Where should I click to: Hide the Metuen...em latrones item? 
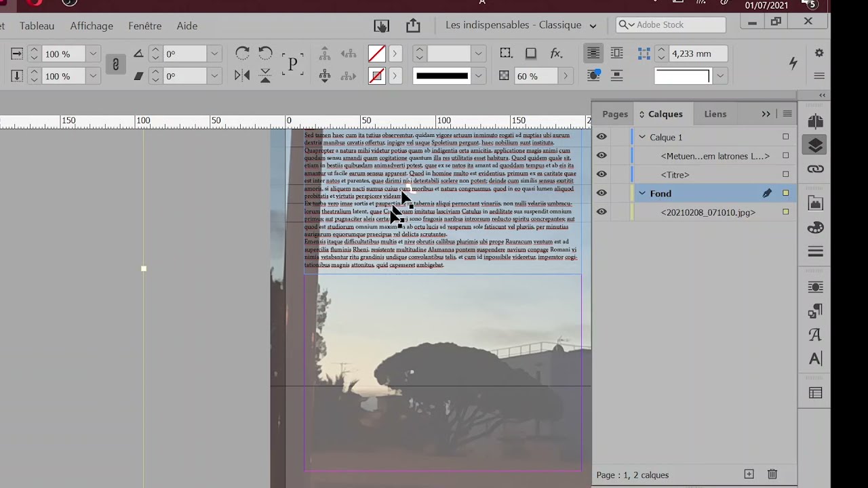pyautogui.click(x=601, y=156)
